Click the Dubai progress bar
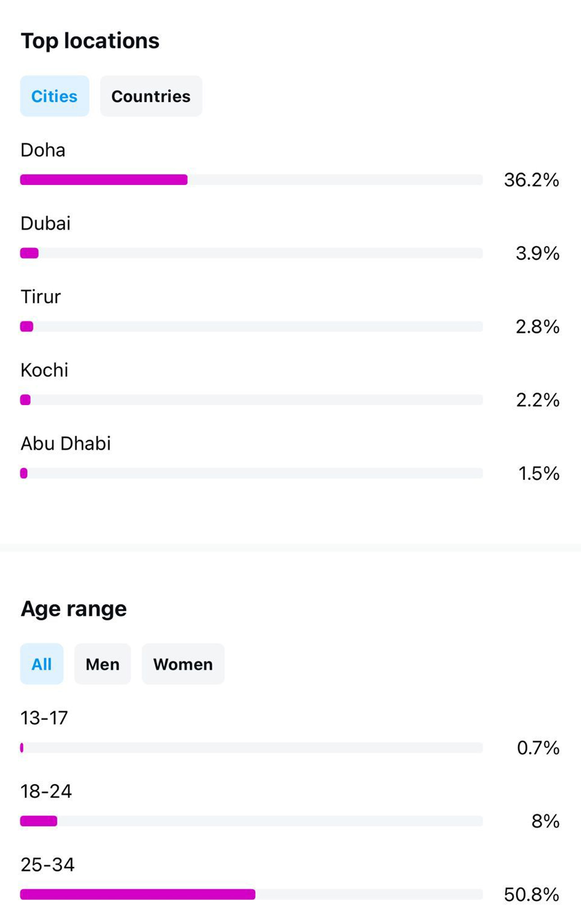581x924 pixels. click(x=251, y=253)
